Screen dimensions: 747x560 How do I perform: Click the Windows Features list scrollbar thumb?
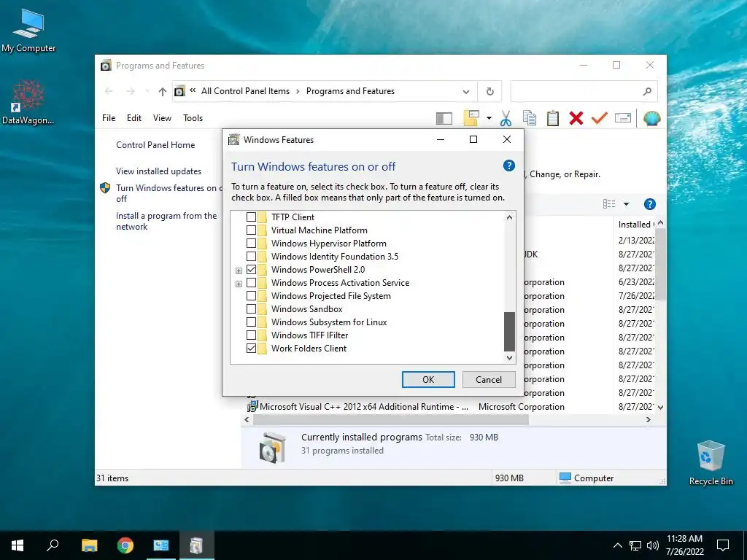click(509, 332)
